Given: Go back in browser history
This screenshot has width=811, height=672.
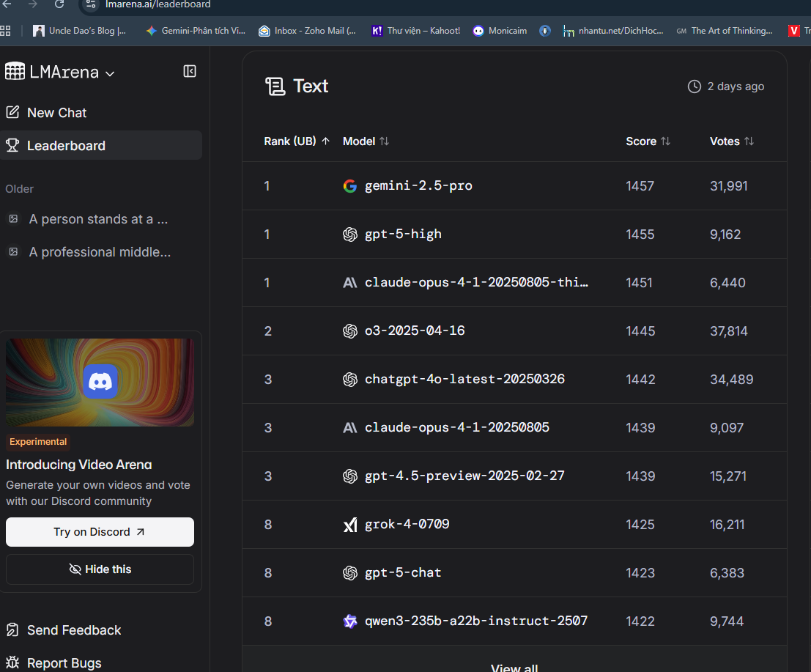Looking at the screenshot, I should pos(7,4).
